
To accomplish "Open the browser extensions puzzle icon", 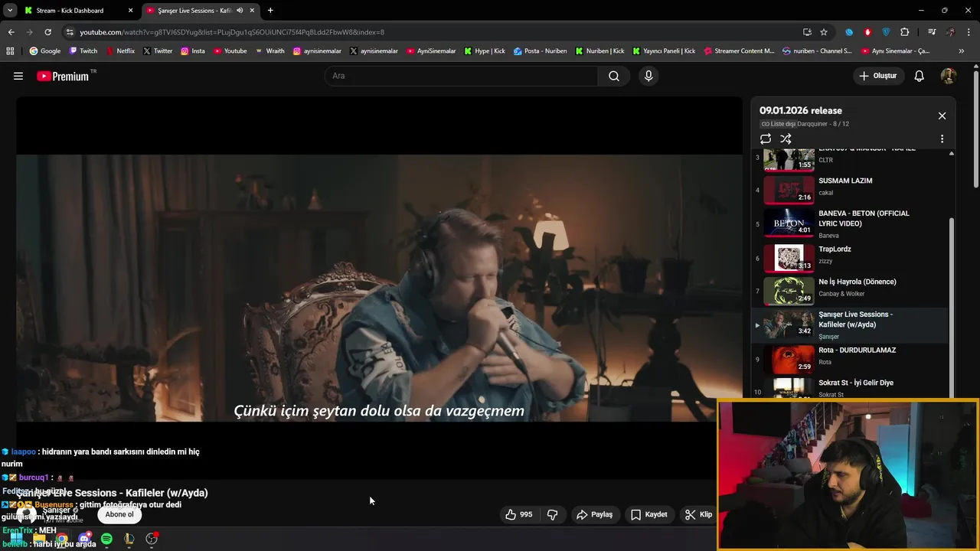I will 904,32.
